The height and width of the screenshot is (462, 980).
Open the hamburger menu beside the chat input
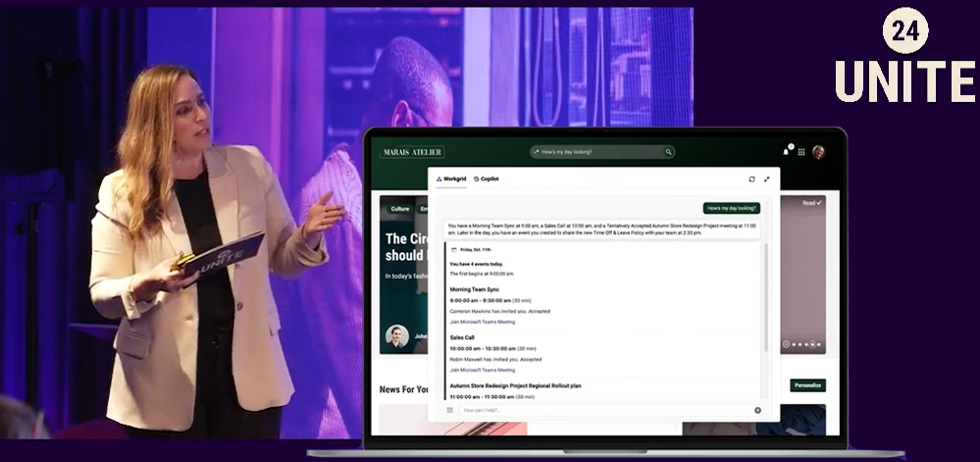(449, 410)
